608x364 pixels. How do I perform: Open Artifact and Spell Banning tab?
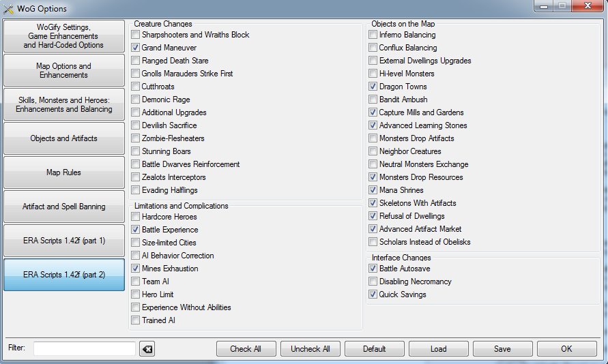click(x=64, y=207)
